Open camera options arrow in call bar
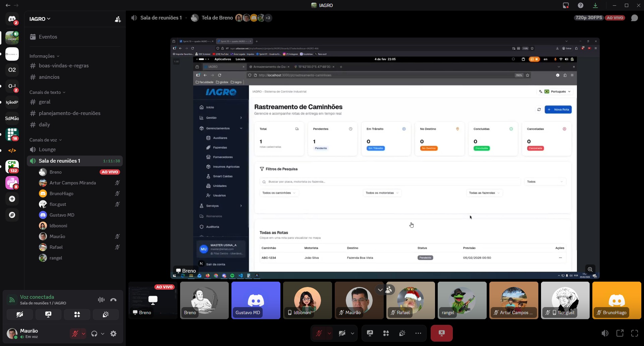Screen dimensions: 644x346 pyautogui.click(x=352, y=333)
